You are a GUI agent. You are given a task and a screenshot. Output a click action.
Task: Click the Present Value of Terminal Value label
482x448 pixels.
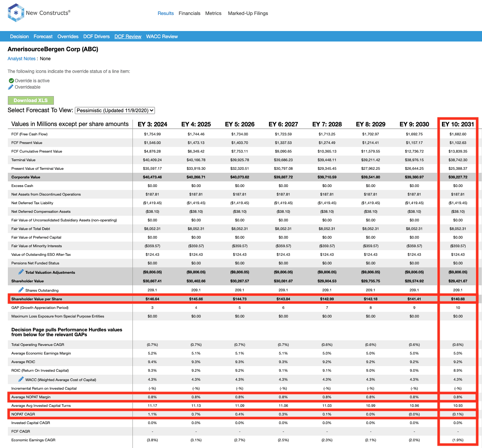coord(37,168)
